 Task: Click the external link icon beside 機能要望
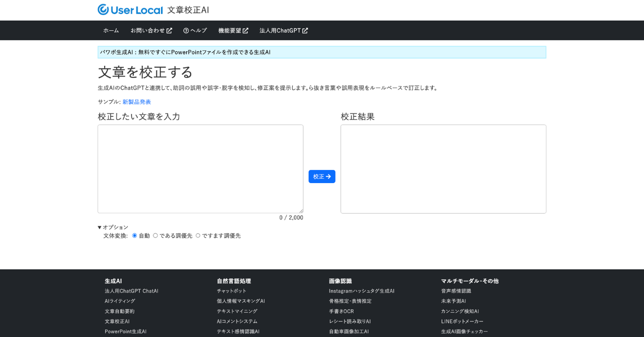pos(246,31)
